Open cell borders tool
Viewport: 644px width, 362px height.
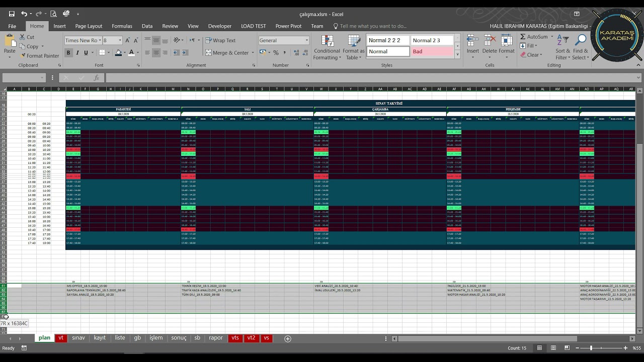point(102,52)
